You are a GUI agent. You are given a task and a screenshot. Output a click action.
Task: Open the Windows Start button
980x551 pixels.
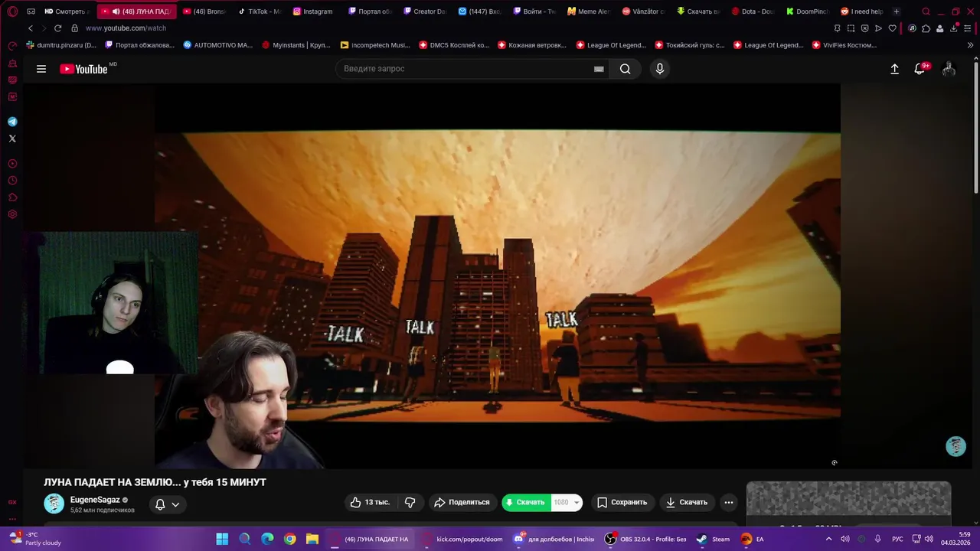[x=222, y=539]
